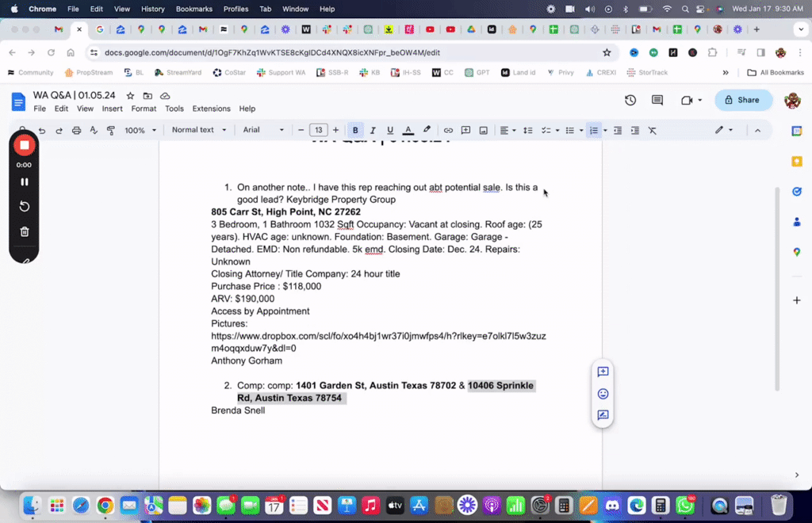Image resolution: width=812 pixels, height=523 pixels.
Task: Add a comment via toolbar icon
Action: [x=465, y=131]
